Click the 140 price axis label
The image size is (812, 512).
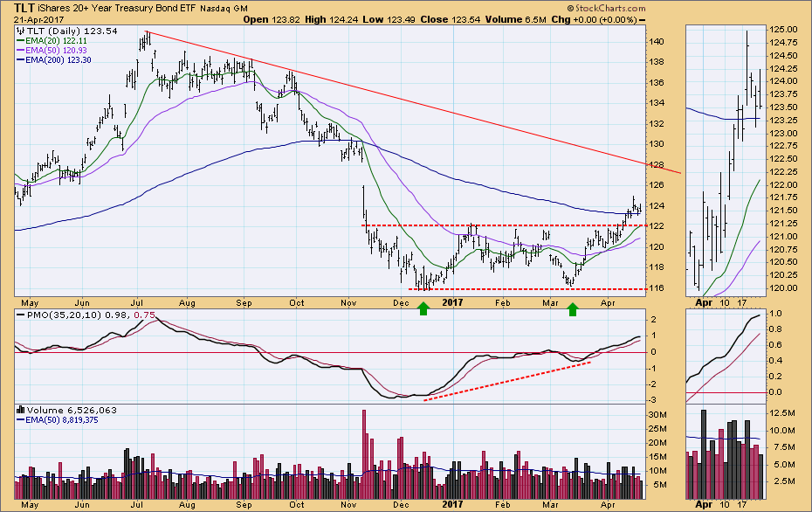click(x=657, y=41)
